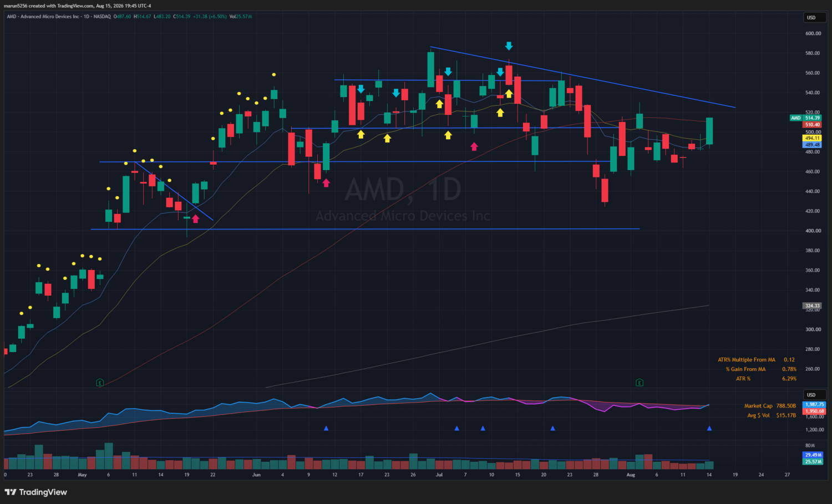Viewport: 832px width, 504px height.
Task: Click the 80M level on the volume scale
Action: (x=810, y=445)
